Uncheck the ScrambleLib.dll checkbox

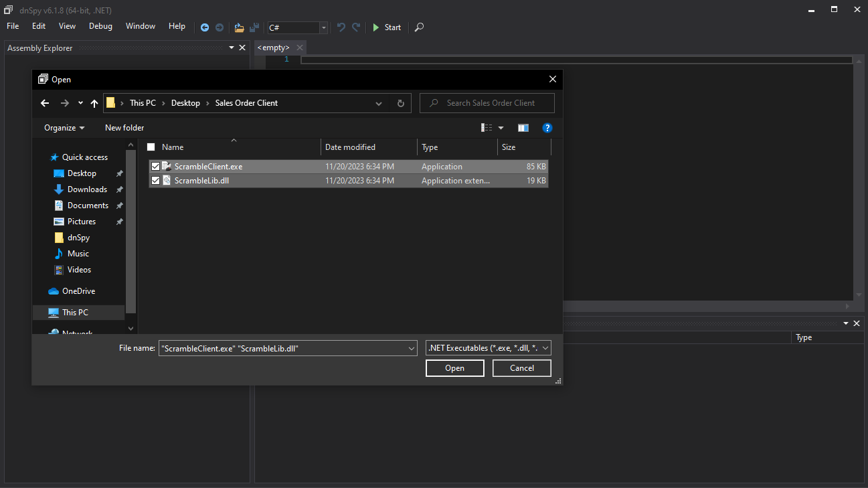(155, 181)
